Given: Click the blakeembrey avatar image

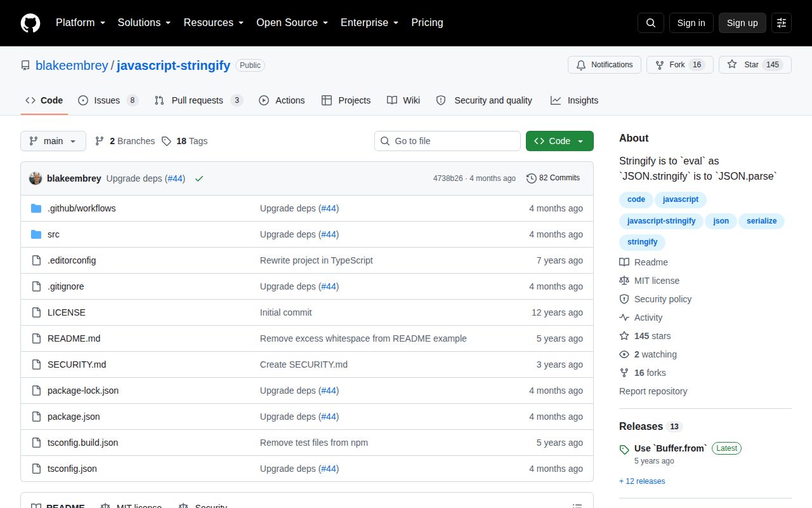Looking at the screenshot, I should 36,178.
